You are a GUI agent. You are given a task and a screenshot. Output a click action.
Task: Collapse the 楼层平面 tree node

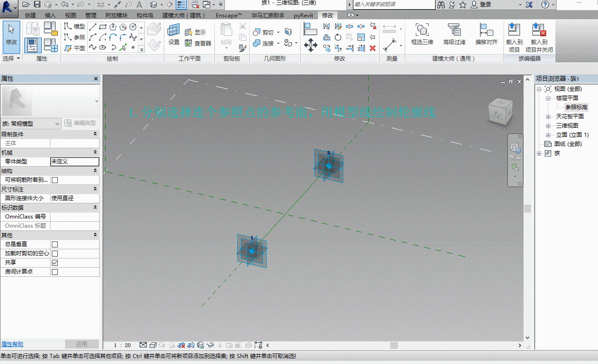548,98
